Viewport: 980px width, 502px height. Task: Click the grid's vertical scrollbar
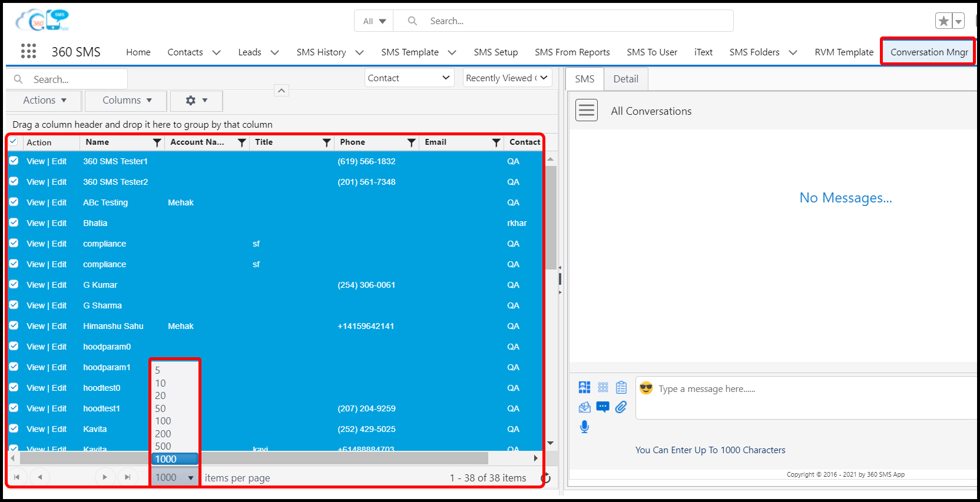tap(551, 218)
